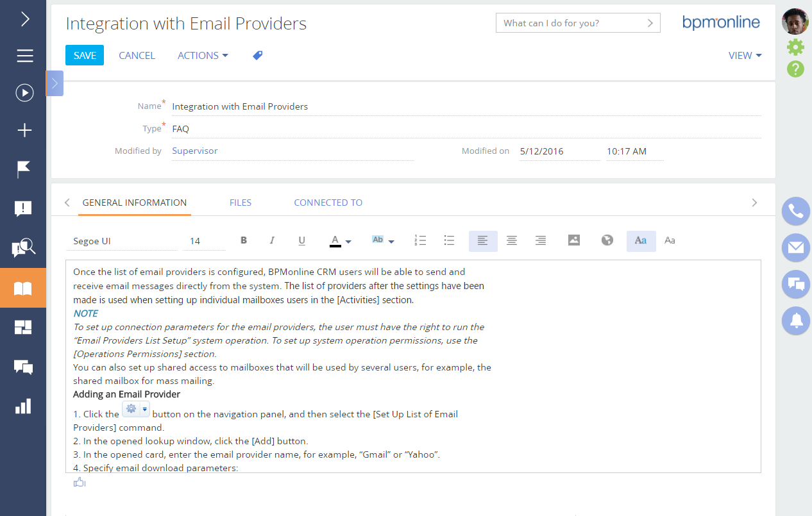The width and height of the screenshot is (812, 516).
Task: Switch to the CONNECTED TO tab
Action: pyautogui.click(x=328, y=203)
